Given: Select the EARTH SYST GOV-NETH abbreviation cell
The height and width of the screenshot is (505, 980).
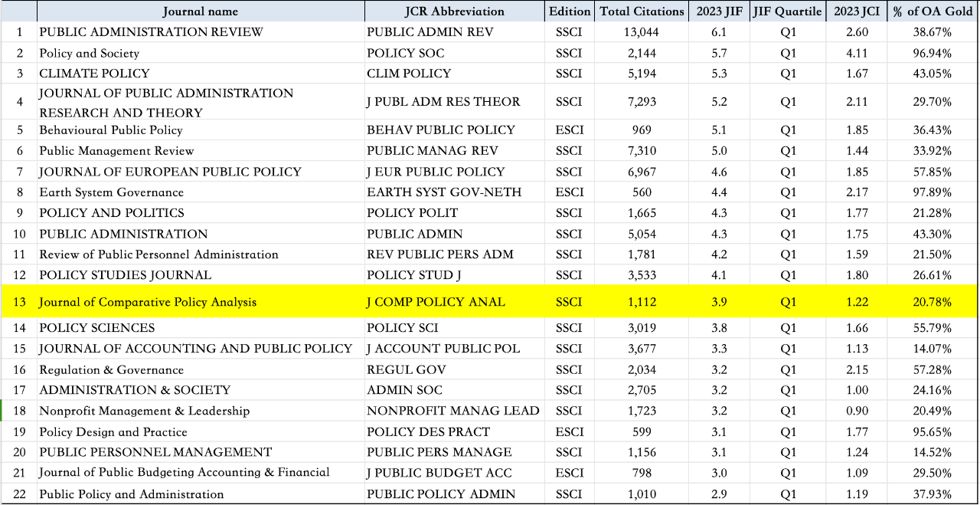Looking at the screenshot, I should (444, 192).
